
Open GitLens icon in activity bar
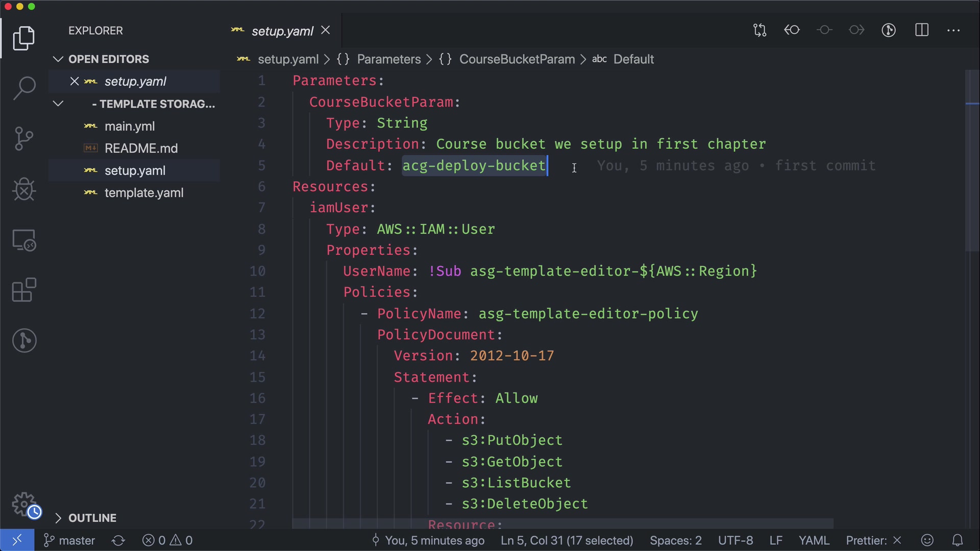tap(24, 340)
